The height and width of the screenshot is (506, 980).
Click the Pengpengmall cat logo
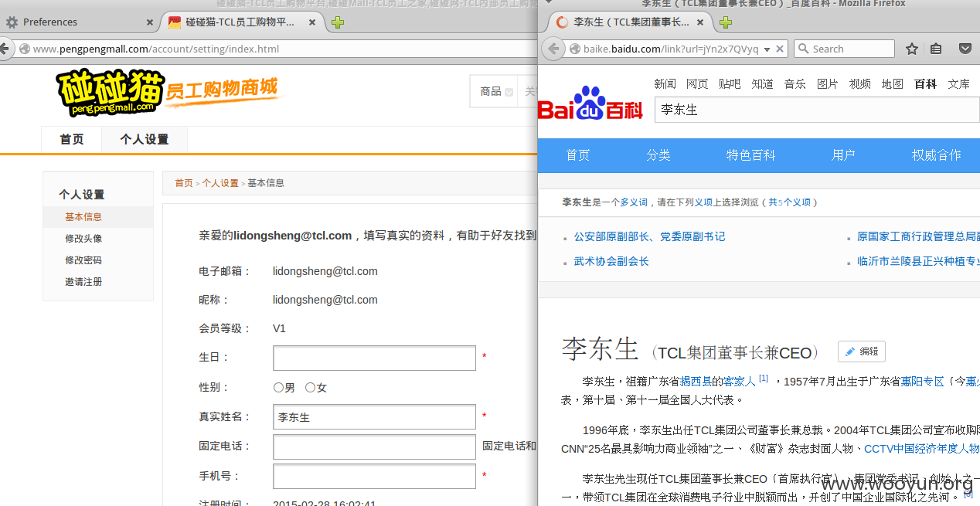110,93
